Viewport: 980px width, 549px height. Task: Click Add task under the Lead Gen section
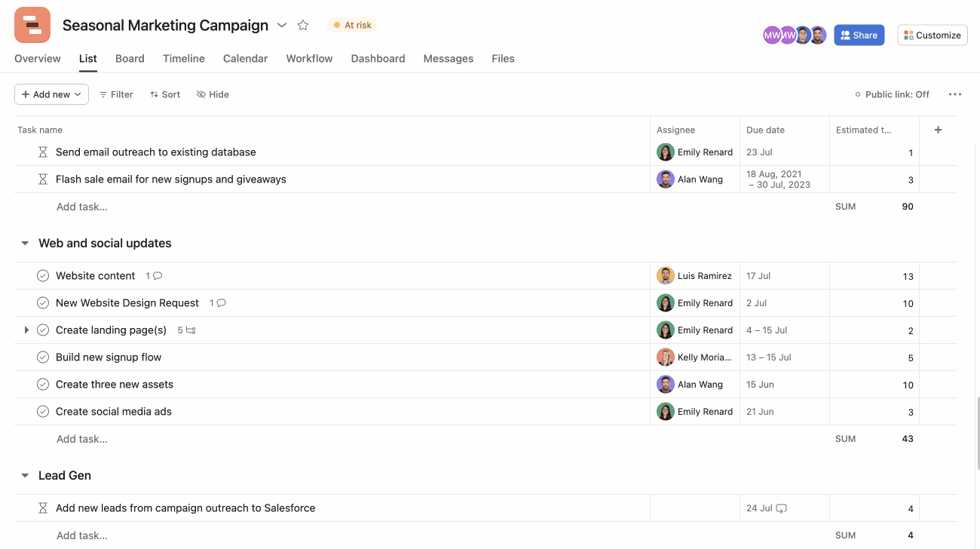81,535
